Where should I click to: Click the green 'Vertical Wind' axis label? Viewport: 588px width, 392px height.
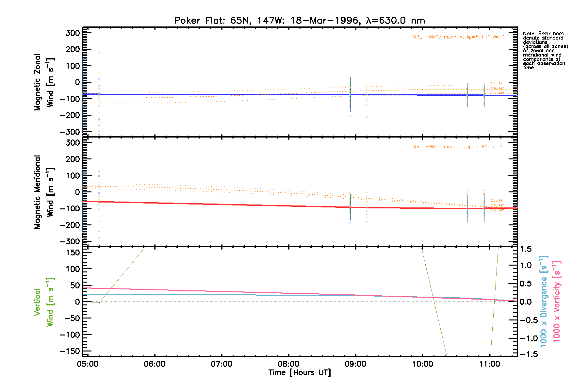44,302
